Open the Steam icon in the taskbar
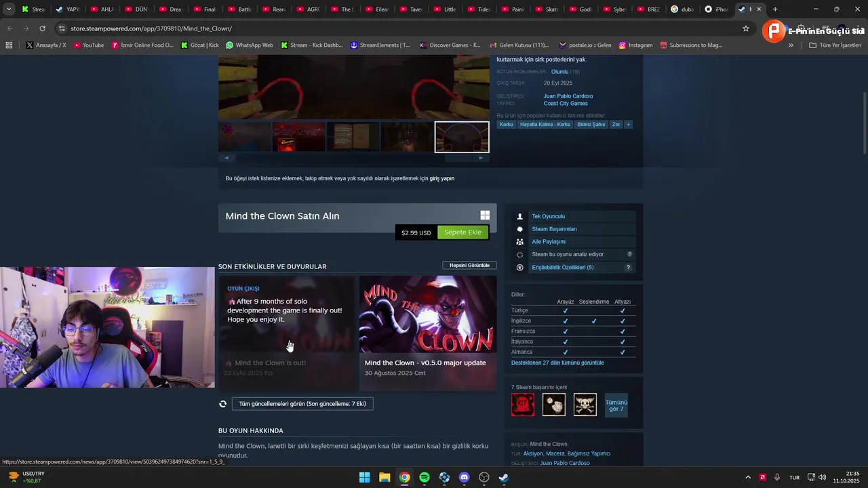Screen dimensions: 868x488 coord(503,477)
